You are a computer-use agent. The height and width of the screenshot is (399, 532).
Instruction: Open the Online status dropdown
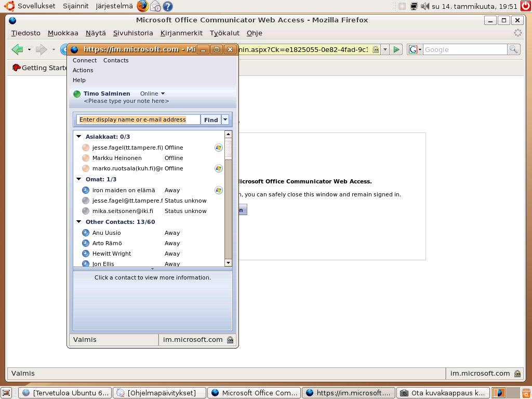coord(163,94)
